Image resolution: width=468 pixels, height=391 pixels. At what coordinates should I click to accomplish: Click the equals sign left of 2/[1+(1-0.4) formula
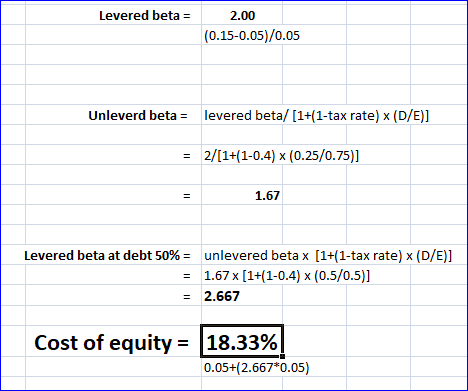point(187,156)
